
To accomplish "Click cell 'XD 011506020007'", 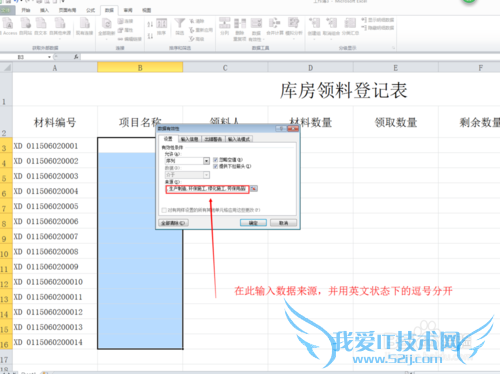I will point(55,237).
